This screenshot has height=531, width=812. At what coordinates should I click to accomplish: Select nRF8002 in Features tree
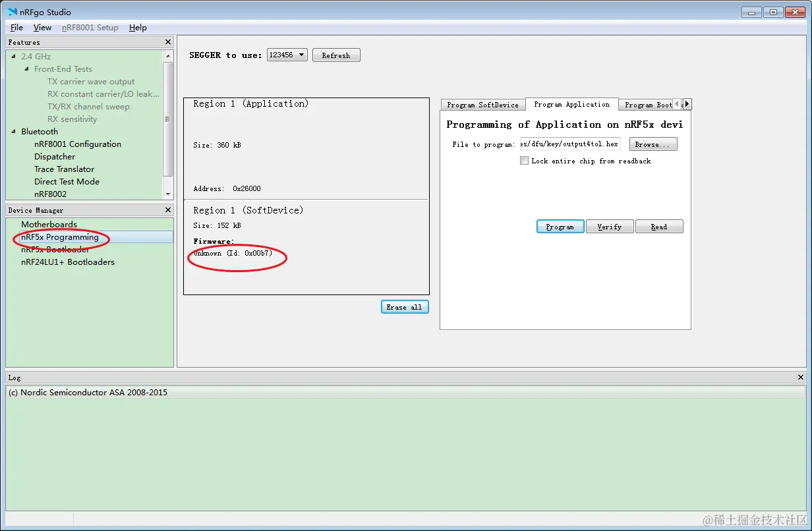click(50, 194)
